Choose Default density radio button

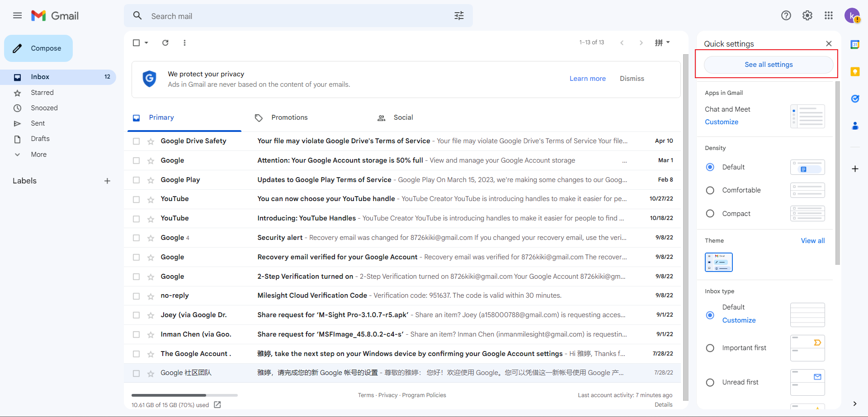click(710, 167)
